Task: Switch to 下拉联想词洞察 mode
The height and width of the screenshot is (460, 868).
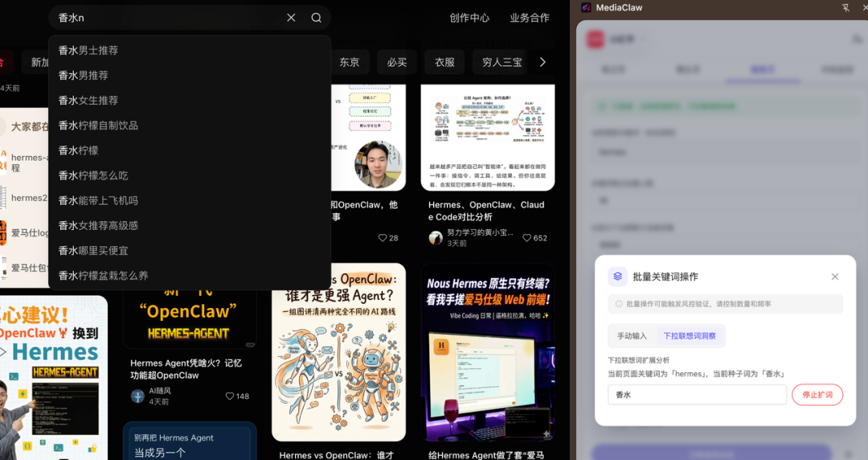Action: click(x=690, y=336)
